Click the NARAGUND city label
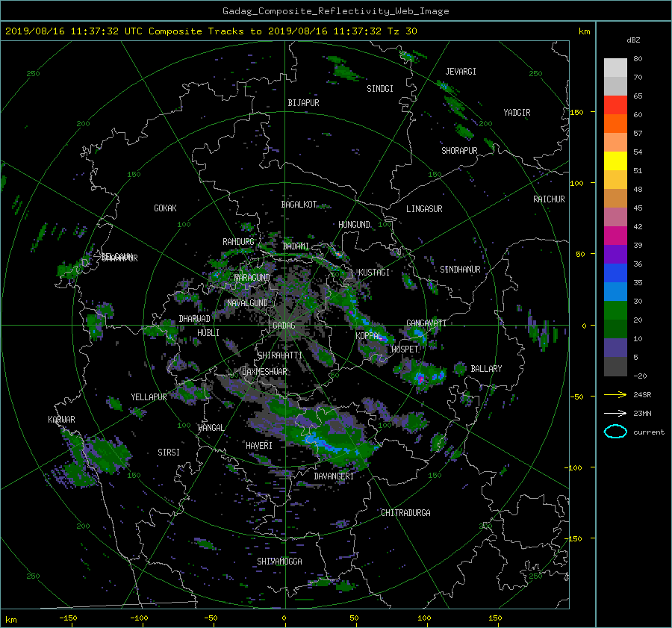The width and height of the screenshot is (672, 628). pos(252,278)
